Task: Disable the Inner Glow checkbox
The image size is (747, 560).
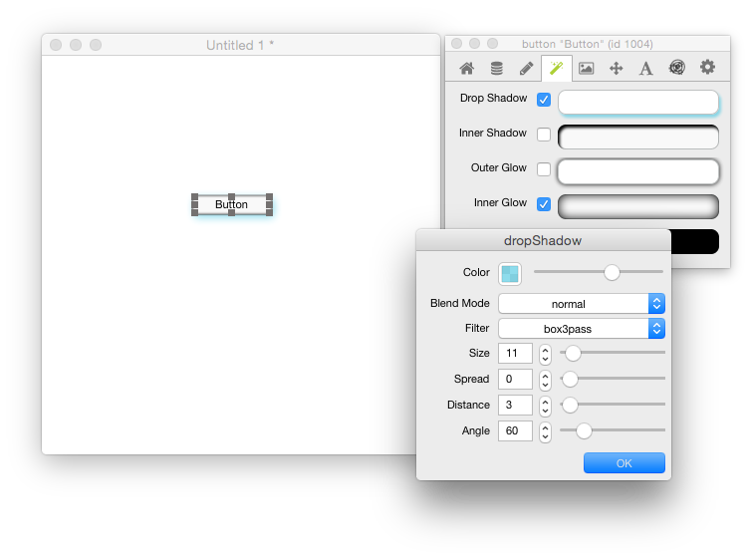Action: click(544, 204)
